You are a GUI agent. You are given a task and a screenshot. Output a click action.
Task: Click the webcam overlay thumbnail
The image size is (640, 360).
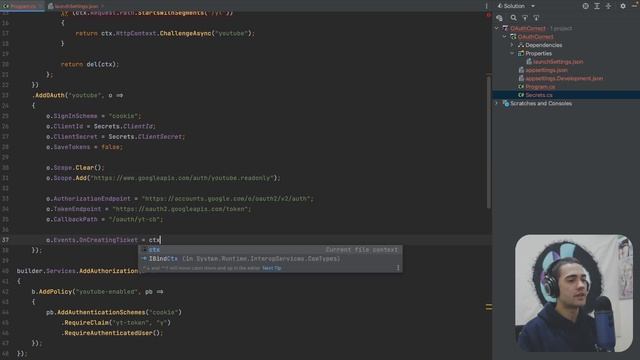[x=573, y=293]
